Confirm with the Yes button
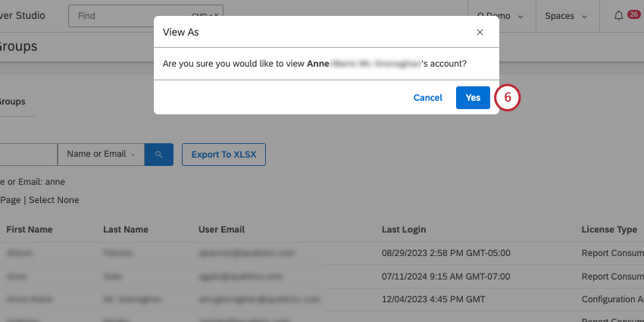The height and width of the screenshot is (322, 644). click(473, 98)
